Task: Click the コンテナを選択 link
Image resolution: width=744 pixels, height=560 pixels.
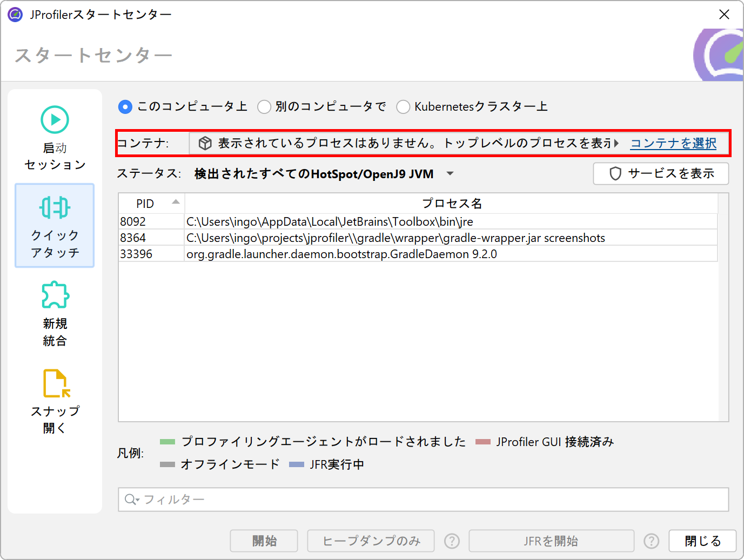Action: coord(673,143)
